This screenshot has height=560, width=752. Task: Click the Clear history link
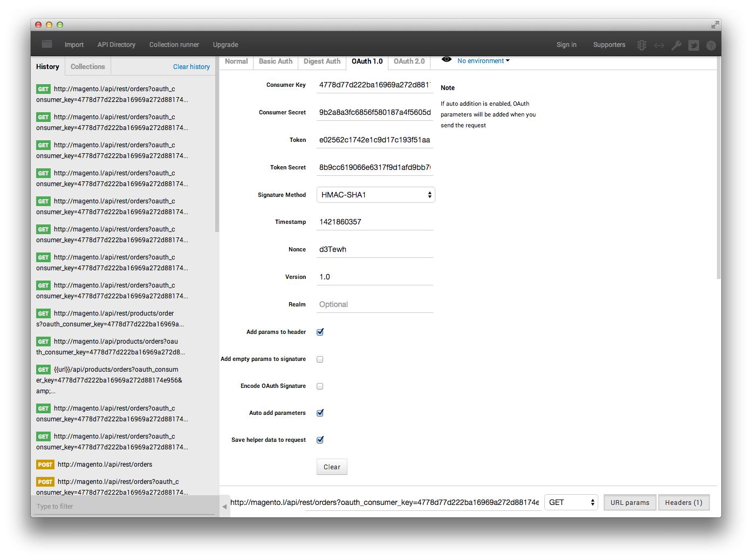(192, 66)
